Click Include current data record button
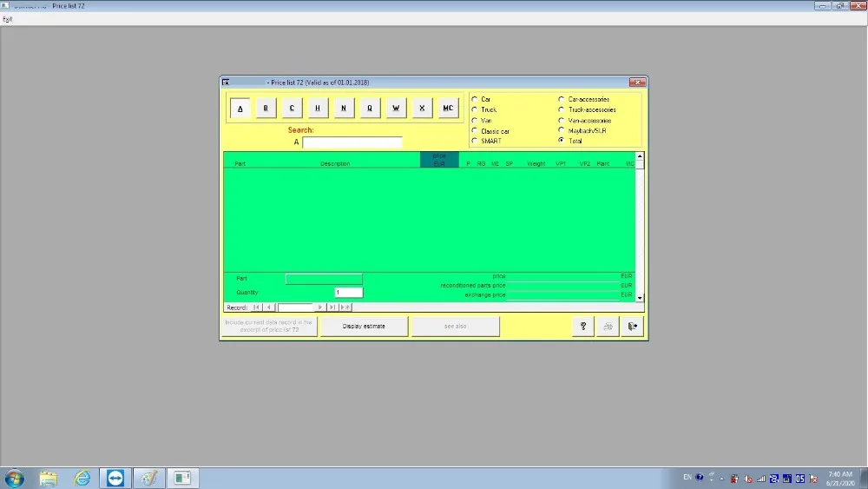The width and height of the screenshot is (868, 489). 269,327
